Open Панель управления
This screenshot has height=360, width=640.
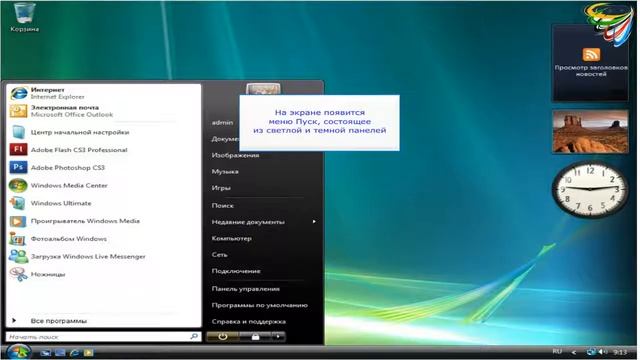coord(246,289)
